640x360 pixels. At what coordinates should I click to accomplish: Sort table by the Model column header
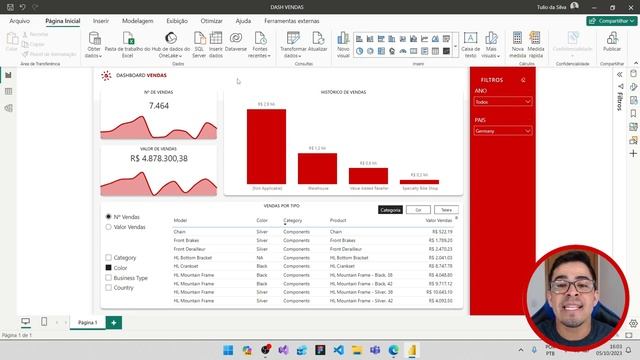(180, 220)
